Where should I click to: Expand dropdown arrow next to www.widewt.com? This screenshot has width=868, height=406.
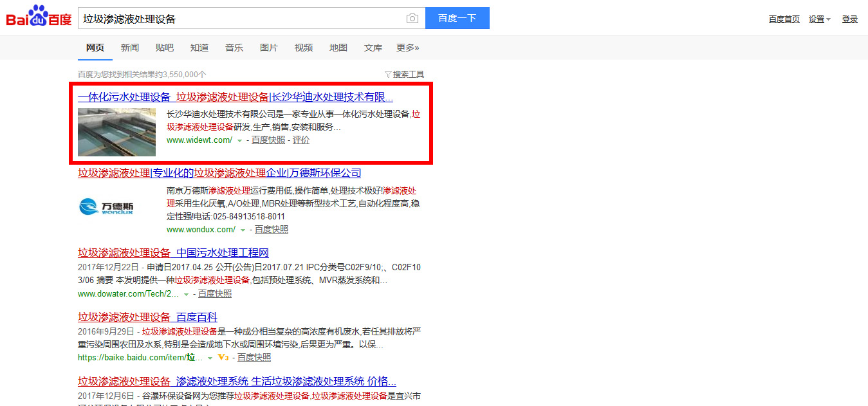pos(239,140)
